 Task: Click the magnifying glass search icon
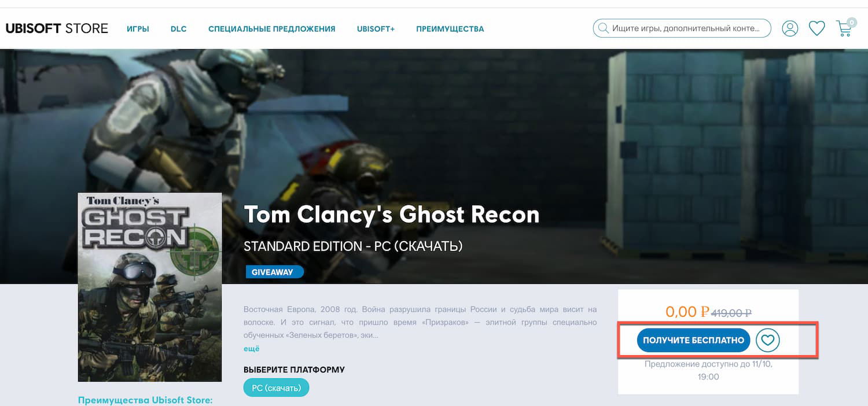pyautogui.click(x=603, y=28)
